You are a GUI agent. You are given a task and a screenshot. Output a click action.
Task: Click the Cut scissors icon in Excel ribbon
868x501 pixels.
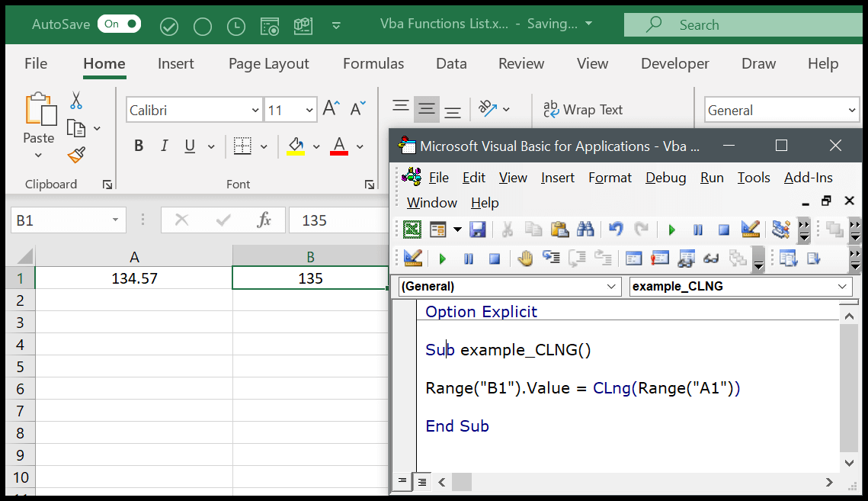pos(76,100)
